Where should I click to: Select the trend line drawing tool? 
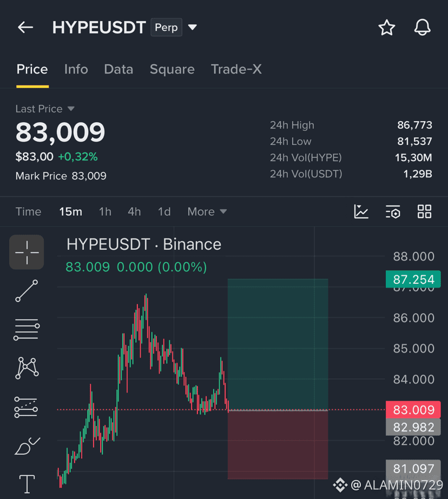pos(27,291)
